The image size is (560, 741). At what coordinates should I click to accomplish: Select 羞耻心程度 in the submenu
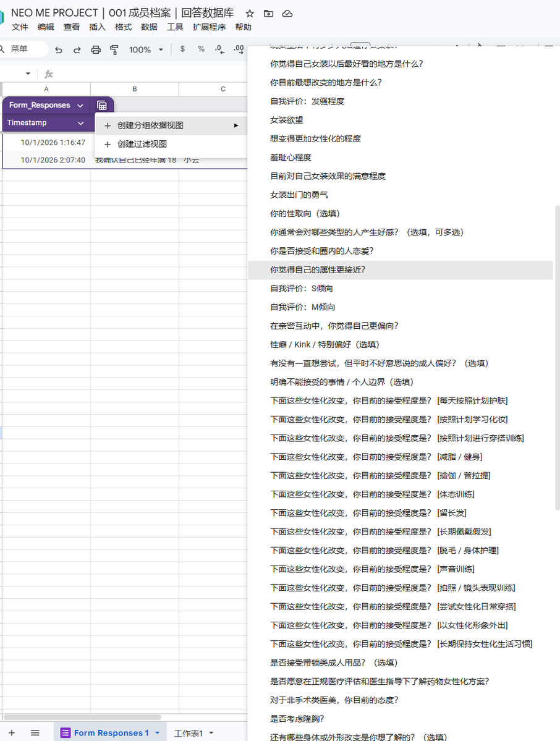(x=401, y=158)
